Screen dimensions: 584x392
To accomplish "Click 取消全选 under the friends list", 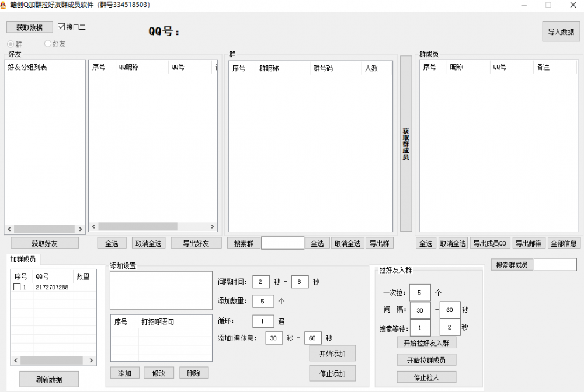I will point(148,243).
